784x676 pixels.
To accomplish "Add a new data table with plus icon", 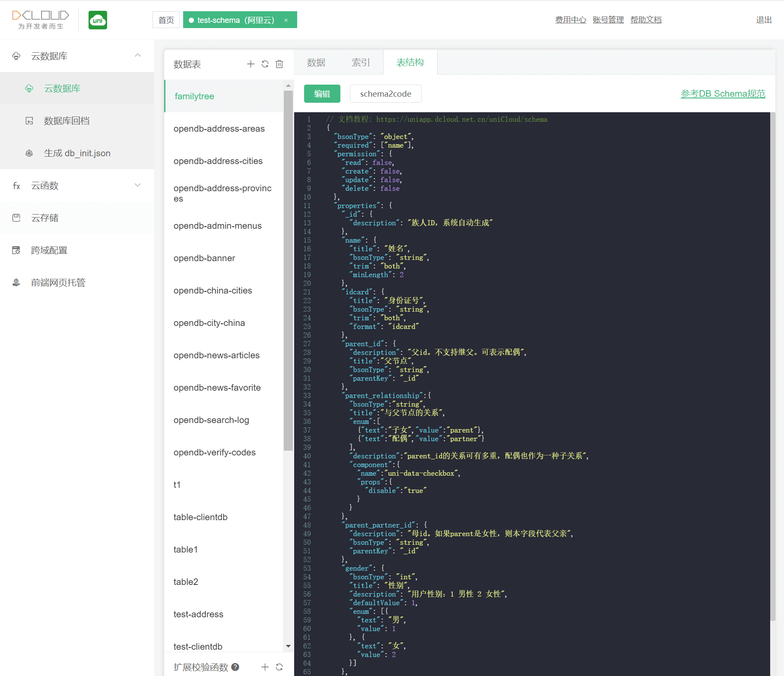I will click(251, 64).
